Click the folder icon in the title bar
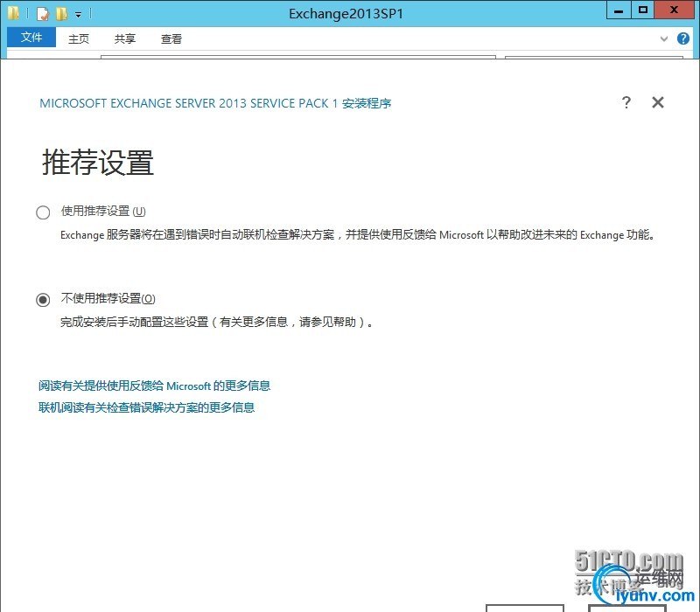700x612 pixels. click(x=13, y=13)
